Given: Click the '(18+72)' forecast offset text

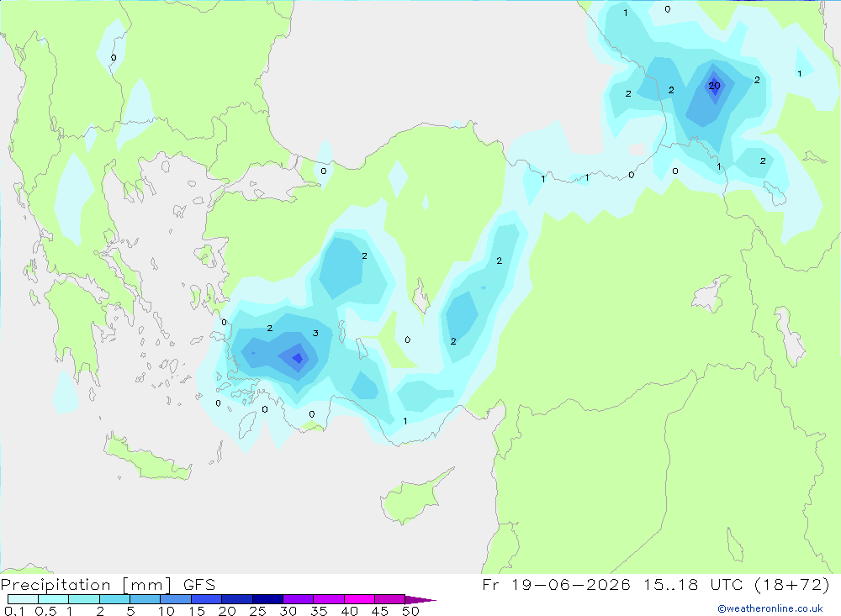Looking at the screenshot, I should pos(792,584).
